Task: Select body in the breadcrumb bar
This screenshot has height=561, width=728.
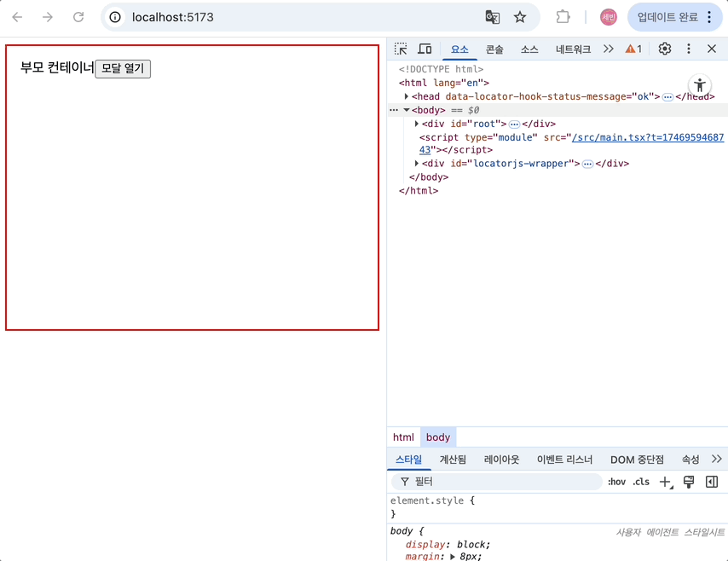Action: [438, 437]
